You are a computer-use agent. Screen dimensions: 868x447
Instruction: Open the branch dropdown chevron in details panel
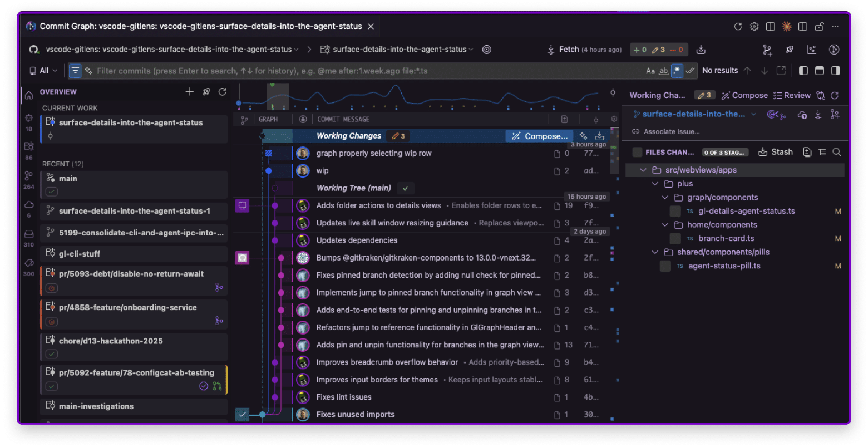coord(754,114)
